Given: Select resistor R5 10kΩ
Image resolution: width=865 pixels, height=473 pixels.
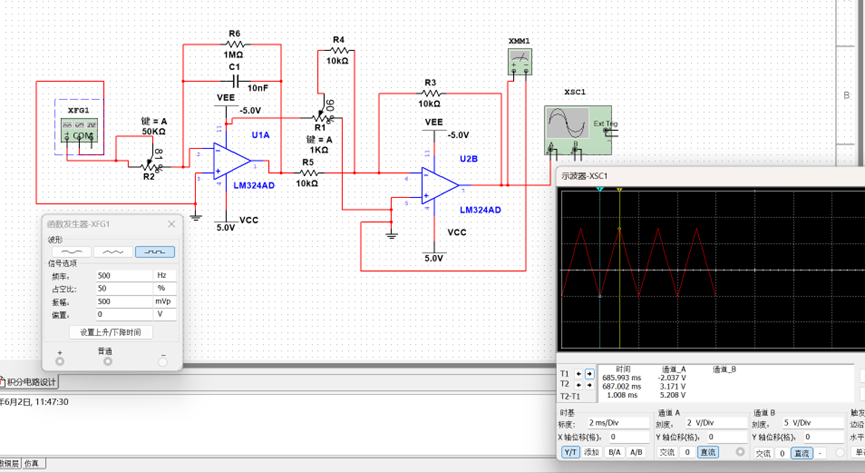Looking at the screenshot, I should tap(308, 173).
